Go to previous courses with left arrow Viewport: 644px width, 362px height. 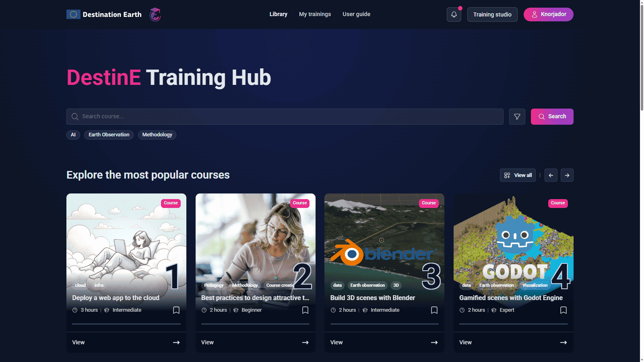(x=551, y=175)
